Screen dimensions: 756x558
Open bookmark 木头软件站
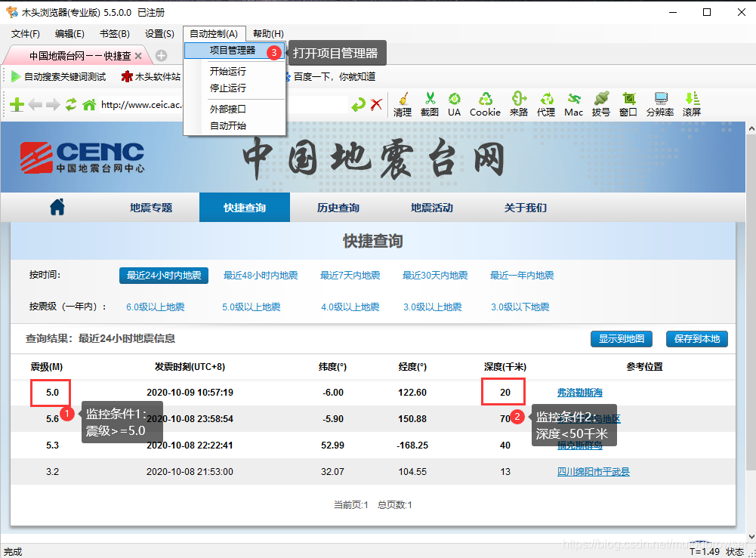point(151,76)
